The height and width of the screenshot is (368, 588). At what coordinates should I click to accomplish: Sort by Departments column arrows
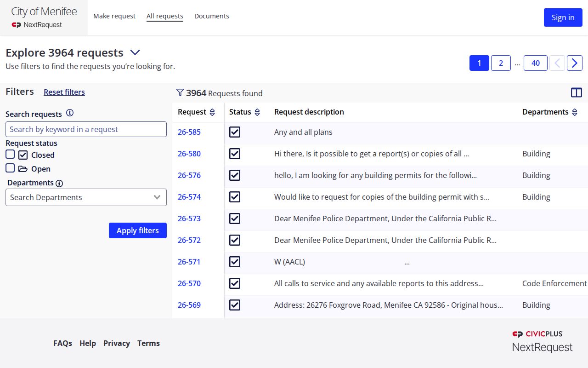point(575,112)
